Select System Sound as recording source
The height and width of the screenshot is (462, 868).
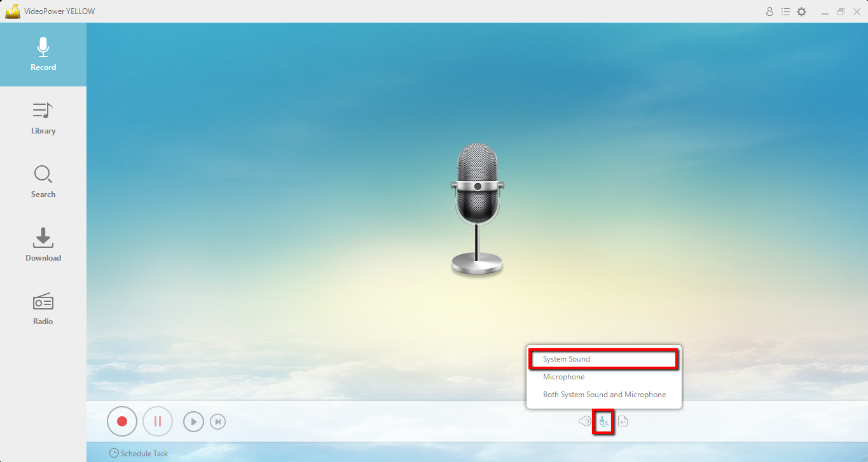[603, 358]
